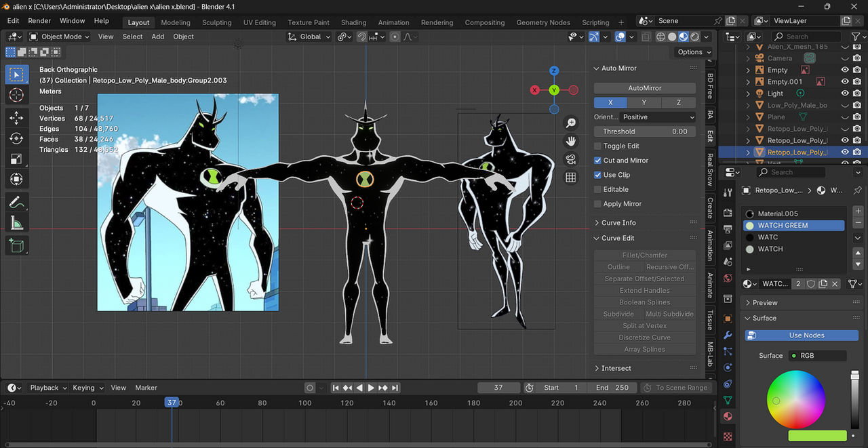The image size is (868, 448).
Task: Switch orthographic/perspective grid icon
Action: pos(571,178)
